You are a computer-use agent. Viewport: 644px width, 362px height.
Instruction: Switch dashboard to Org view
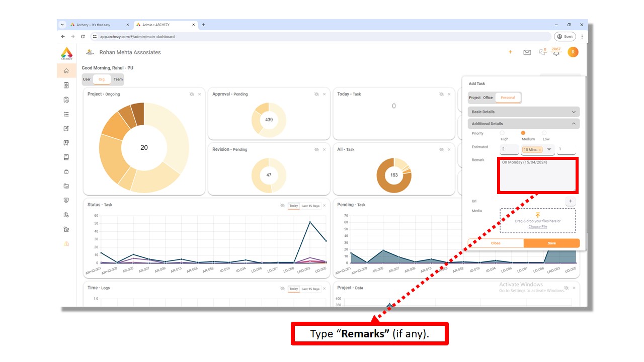tap(102, 79)
